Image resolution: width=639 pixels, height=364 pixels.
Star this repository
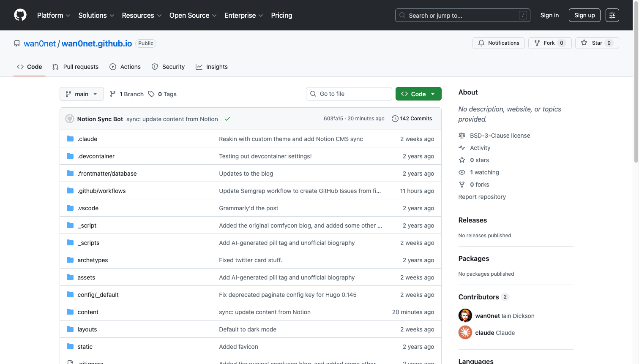pos(596,43)
